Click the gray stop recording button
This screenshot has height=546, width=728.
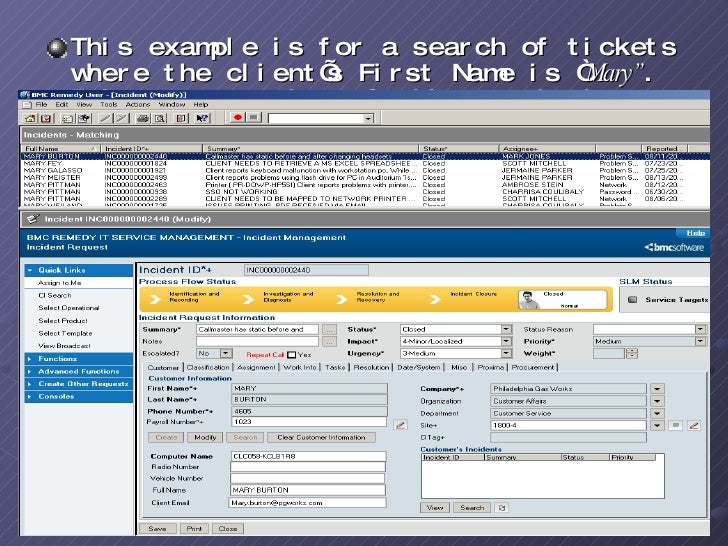pyautogui.click(x=254, y=117)
